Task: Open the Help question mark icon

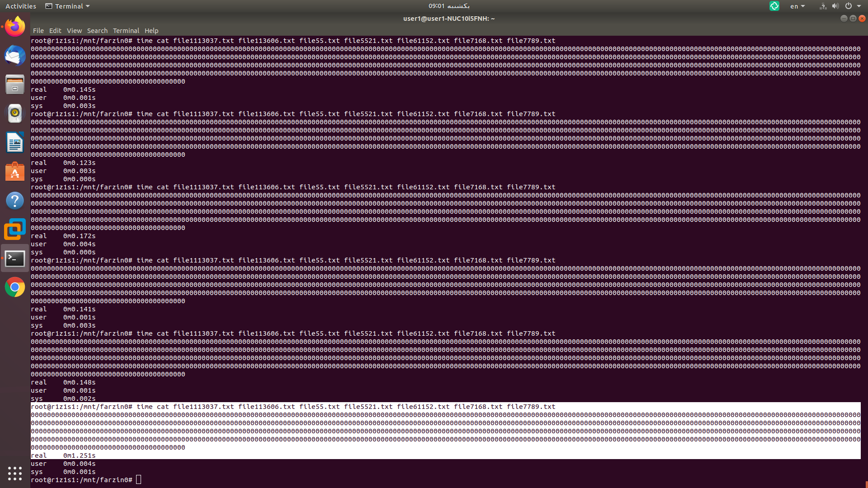Action: [15, 201]
